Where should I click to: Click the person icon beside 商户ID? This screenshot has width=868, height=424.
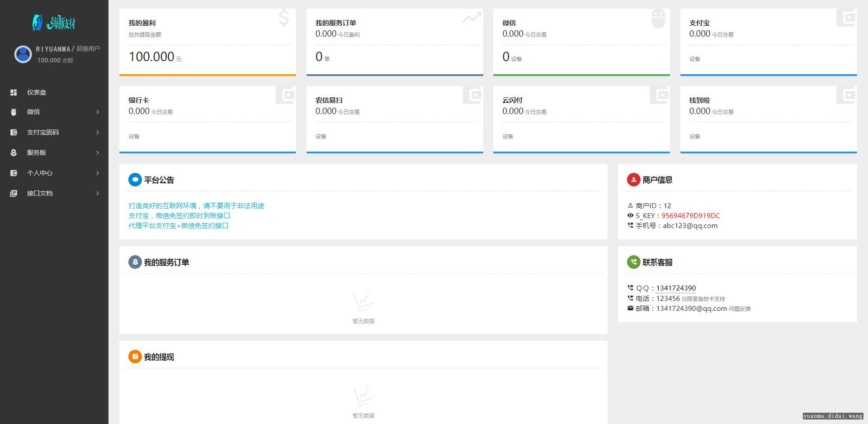pos(630,205)
